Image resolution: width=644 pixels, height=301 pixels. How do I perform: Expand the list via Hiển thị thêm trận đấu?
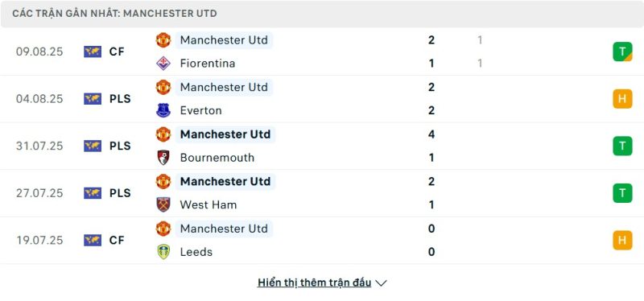tap(314, 282)
